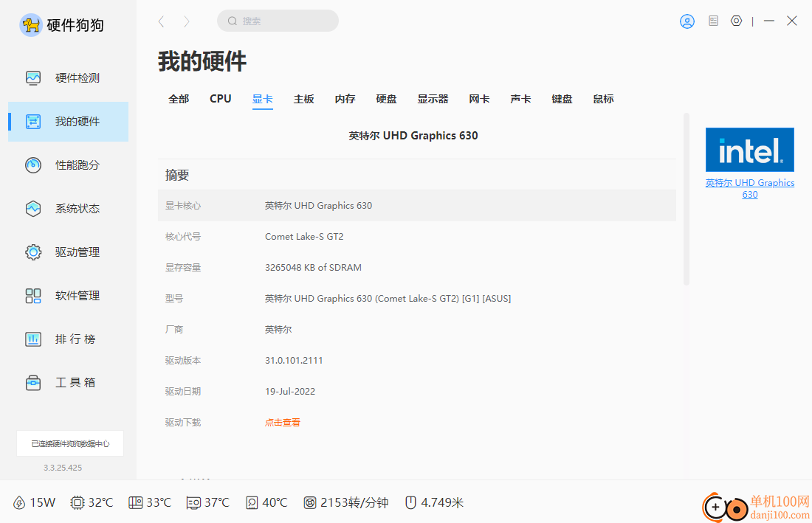812x523 pixels.
Task: Select the 我的硬件 sidebar icon
Action: click(x=33, y=122)
